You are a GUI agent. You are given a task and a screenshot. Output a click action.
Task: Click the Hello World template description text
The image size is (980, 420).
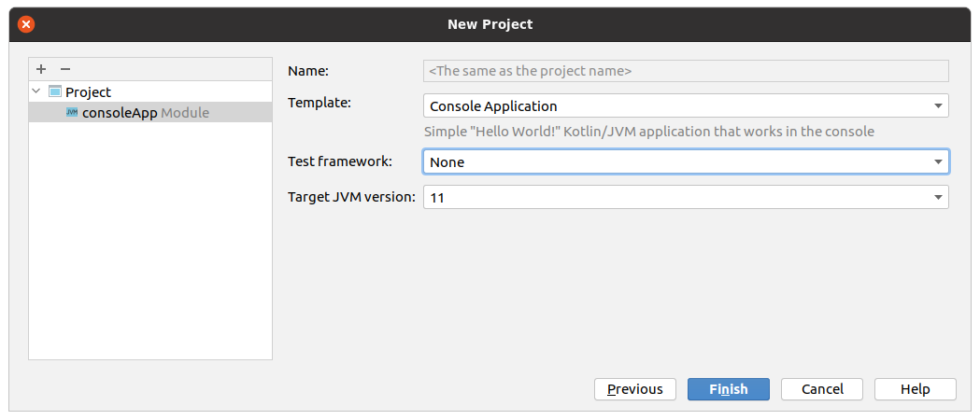(x=648, y=132)
